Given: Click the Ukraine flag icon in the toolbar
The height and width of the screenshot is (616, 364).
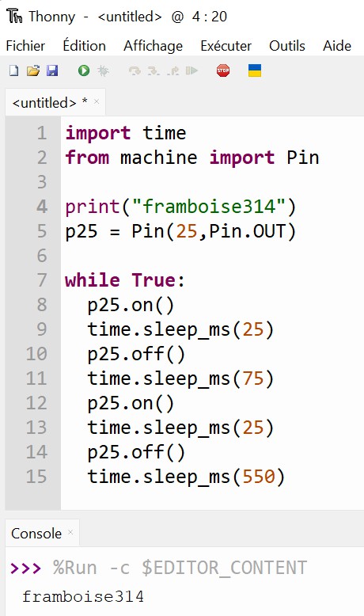Looking at the screenshot, I should [255, 70].
